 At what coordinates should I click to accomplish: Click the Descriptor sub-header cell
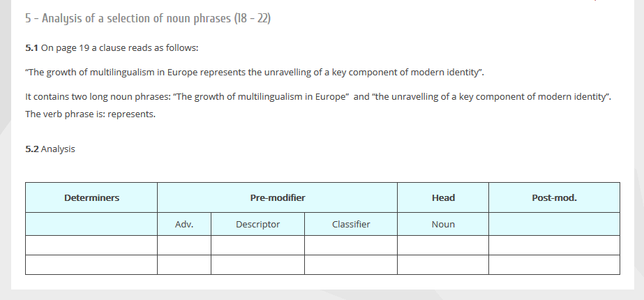click(257, 225)
